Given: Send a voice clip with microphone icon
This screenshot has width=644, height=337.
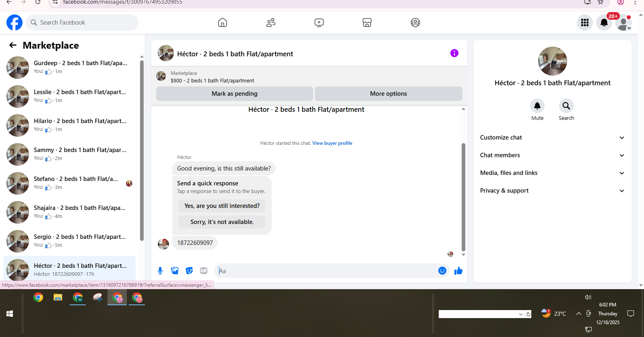Looking at the screenshot, I should pyautogui.click(x=160, y=271).
